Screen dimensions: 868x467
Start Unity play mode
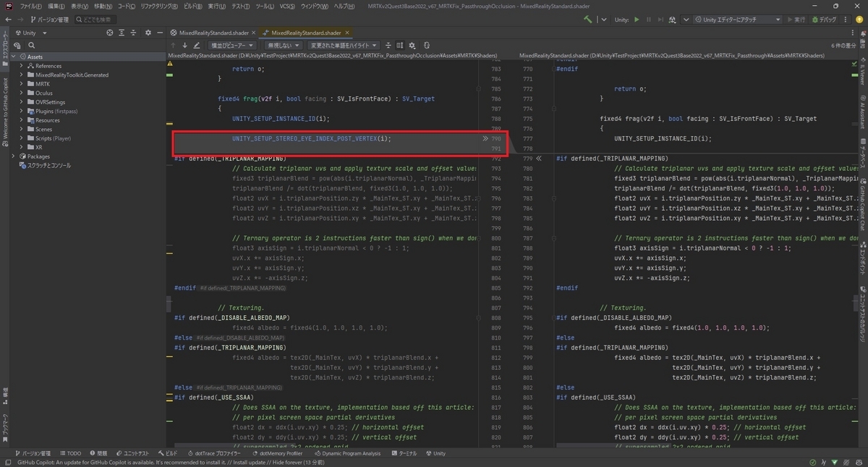click(x=637, y=20)
